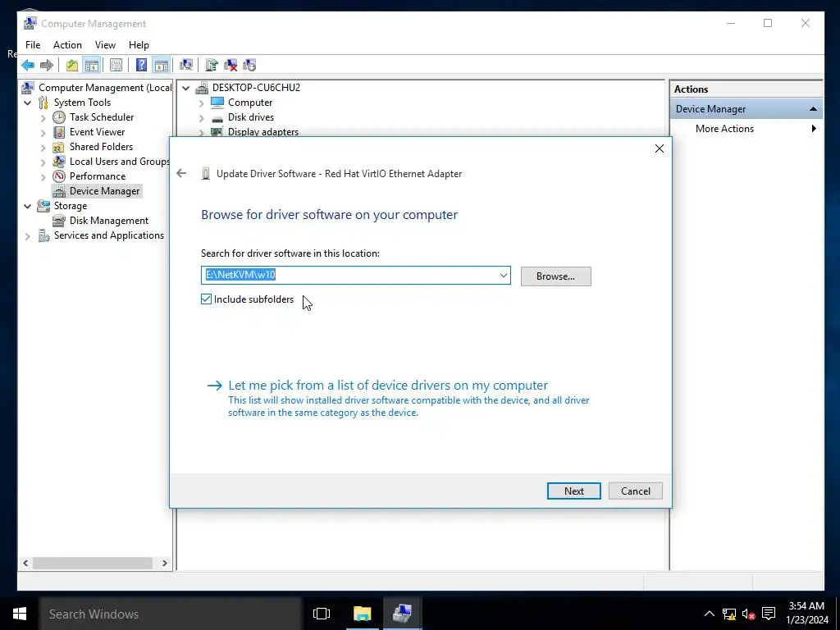Viewport: 840px width, 630px height.
Task: Select Performance in the console tree
Action: 98,176
